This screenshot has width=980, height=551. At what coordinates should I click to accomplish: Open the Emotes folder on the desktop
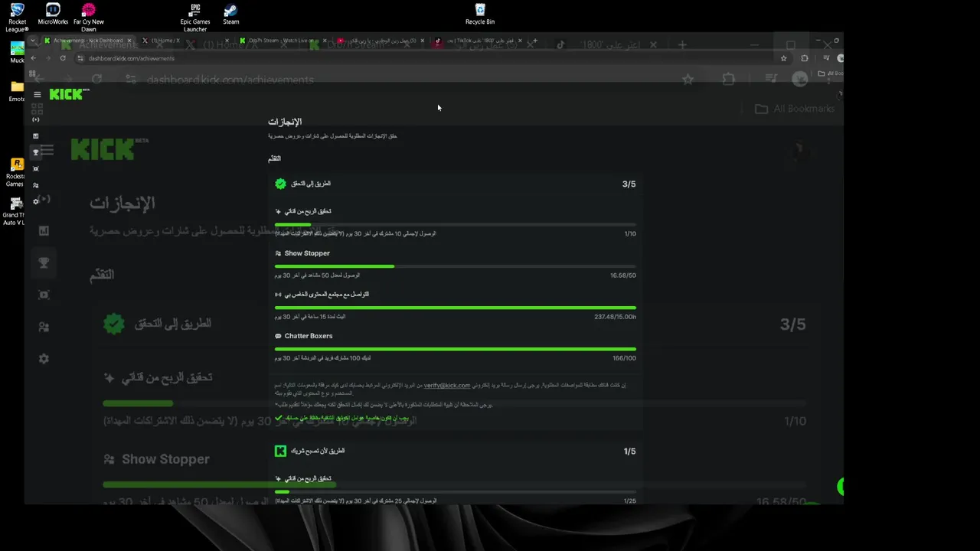16,91
